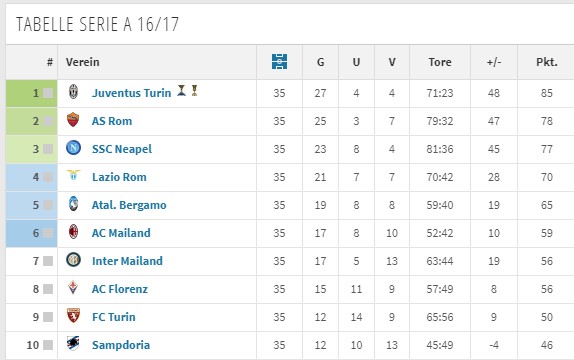The width and height of the screenshot is (574, 360).
Task: Click the football pitch matches column icon
Action: (279, 62)
